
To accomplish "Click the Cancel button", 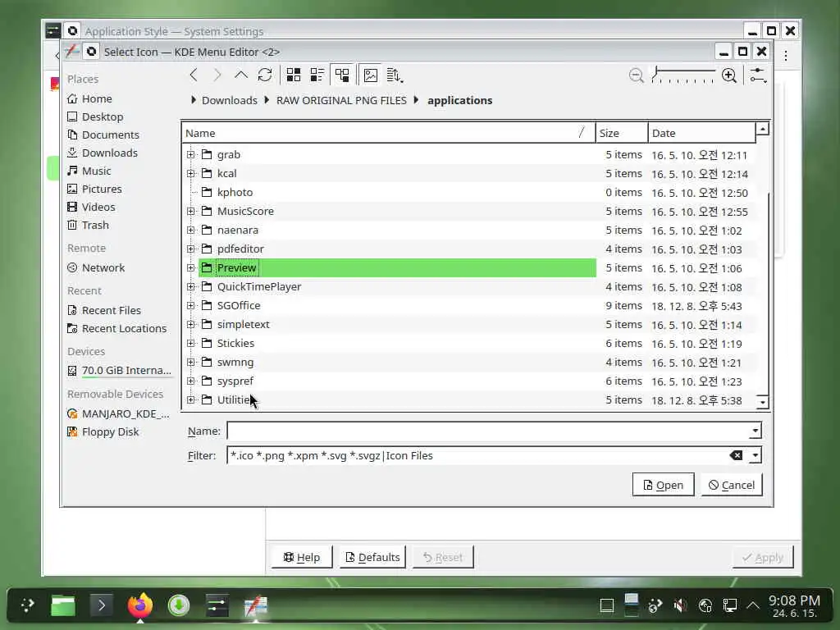I will (731, 485).
